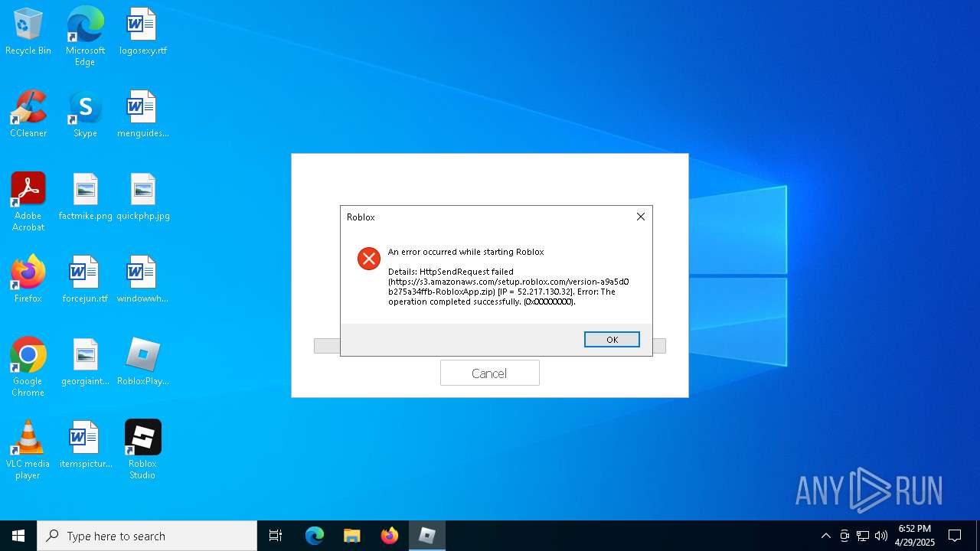Open network status tray icon
Viewport: 980px width, 551px height.
pos(863,536)
